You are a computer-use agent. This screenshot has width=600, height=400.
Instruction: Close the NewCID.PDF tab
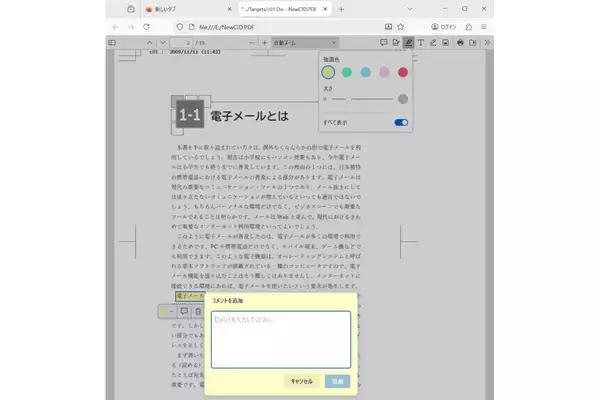(325, 9)
